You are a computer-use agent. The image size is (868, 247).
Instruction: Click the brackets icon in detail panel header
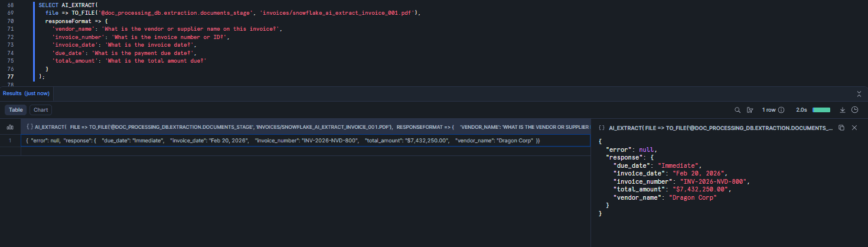coord(602,128)
